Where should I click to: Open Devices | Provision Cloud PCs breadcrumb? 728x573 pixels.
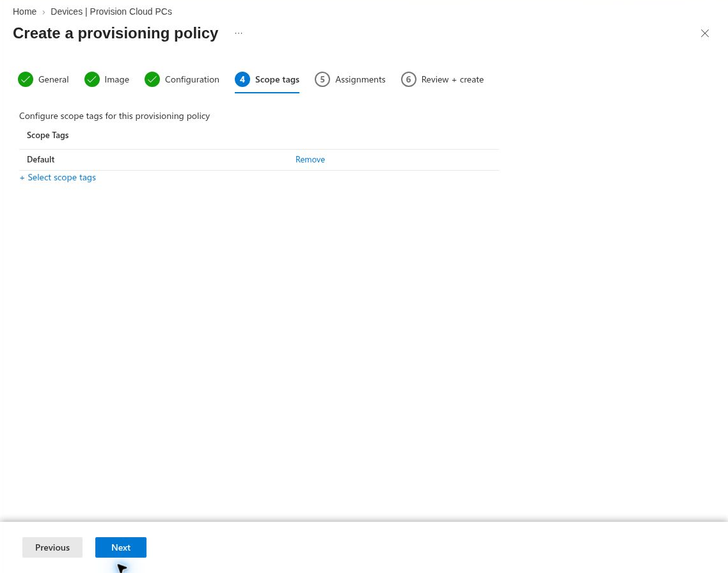point(111,12)
